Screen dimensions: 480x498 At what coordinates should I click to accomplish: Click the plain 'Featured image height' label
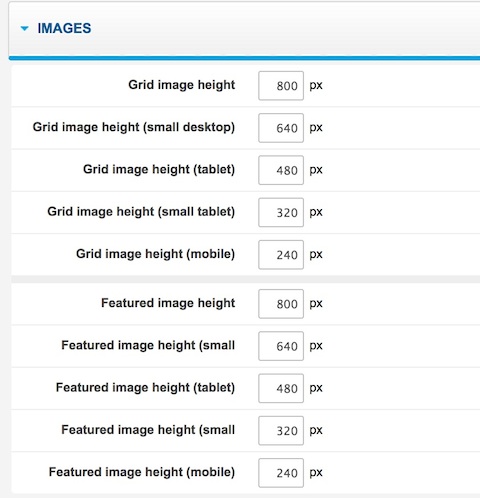click(168, 303)
